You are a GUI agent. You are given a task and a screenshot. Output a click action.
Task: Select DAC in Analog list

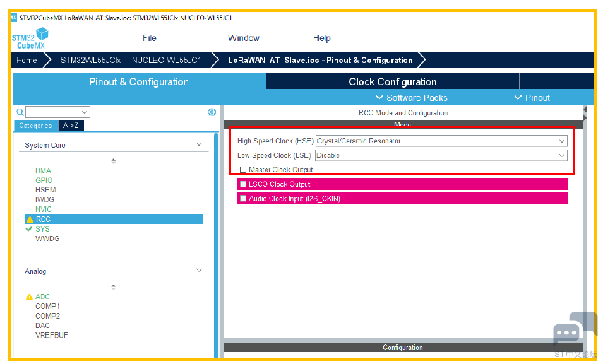42,326
